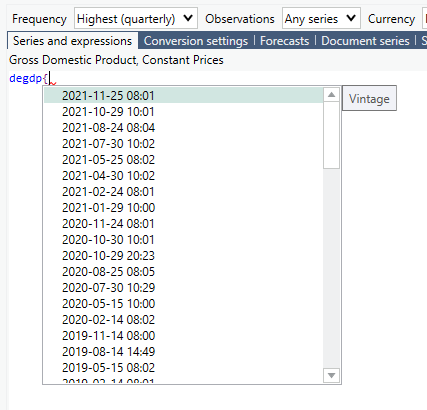Image resolution: width=427 pixels, height=410 pixels.
Task: Open the Frequency dropdown
Action: coord(136,19)
